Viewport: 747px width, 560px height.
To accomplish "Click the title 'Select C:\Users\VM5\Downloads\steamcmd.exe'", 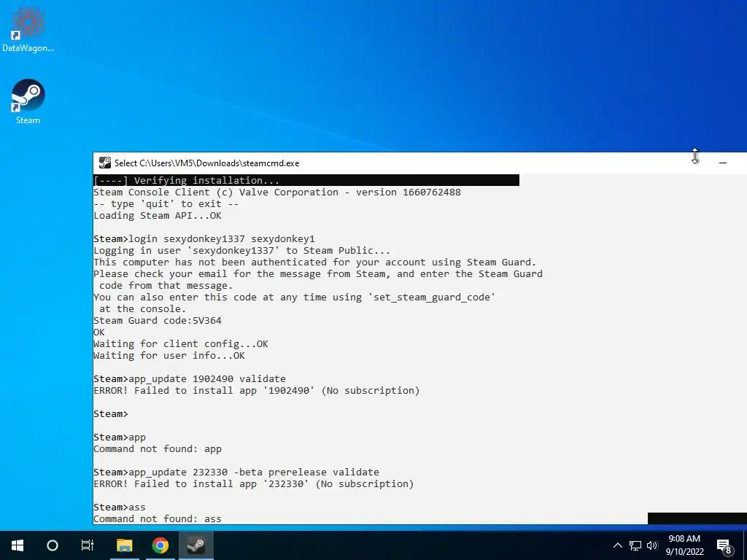I will click(206, 163).
